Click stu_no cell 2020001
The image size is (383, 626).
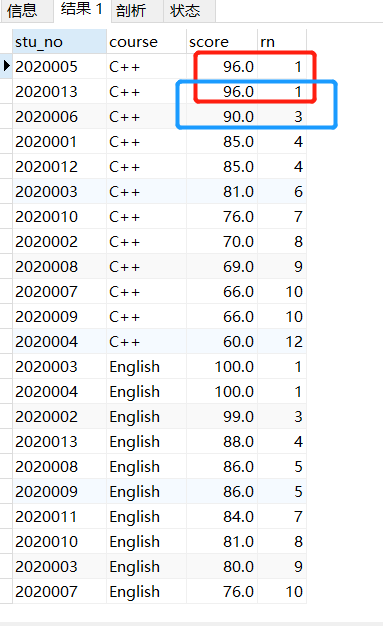click(x=60, y=142)
